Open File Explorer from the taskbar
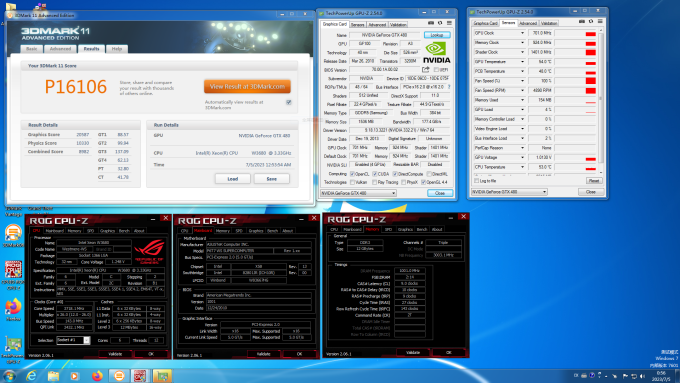This screenshot has width=680, height=383. click(x=53, y=376)
